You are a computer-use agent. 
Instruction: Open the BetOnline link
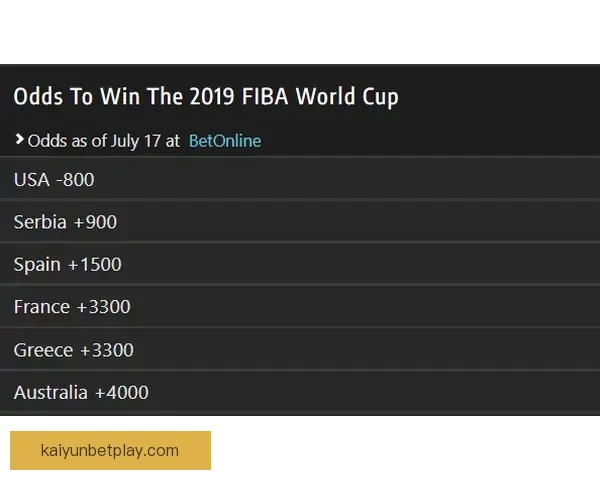pyautogui.click(x=225, y=141)
